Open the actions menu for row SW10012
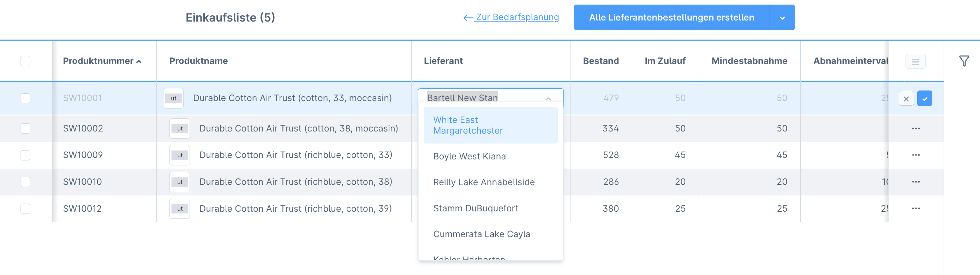 (x=916, y=208)
